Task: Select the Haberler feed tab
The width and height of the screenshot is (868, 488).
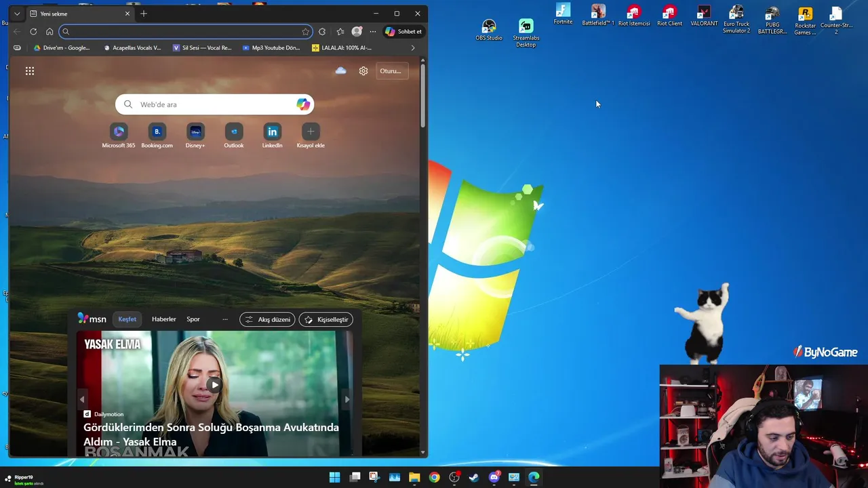Action: point(163,319)
